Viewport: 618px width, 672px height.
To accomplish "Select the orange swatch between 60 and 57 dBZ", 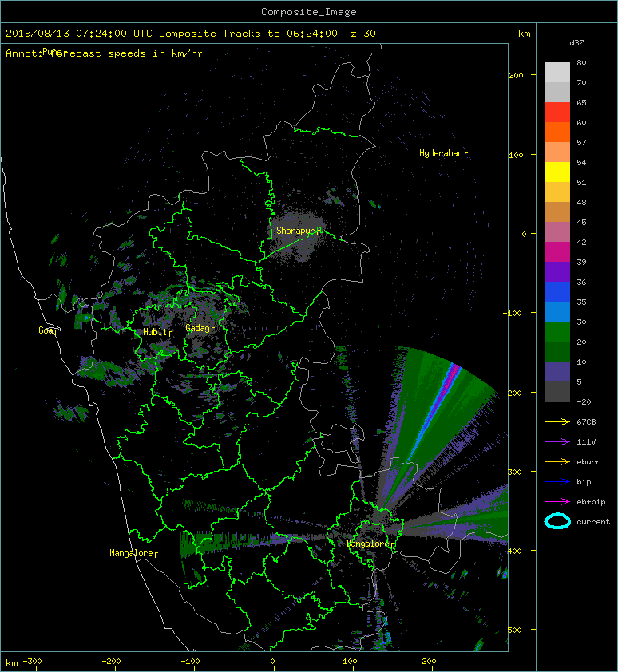I will [557, 132].
